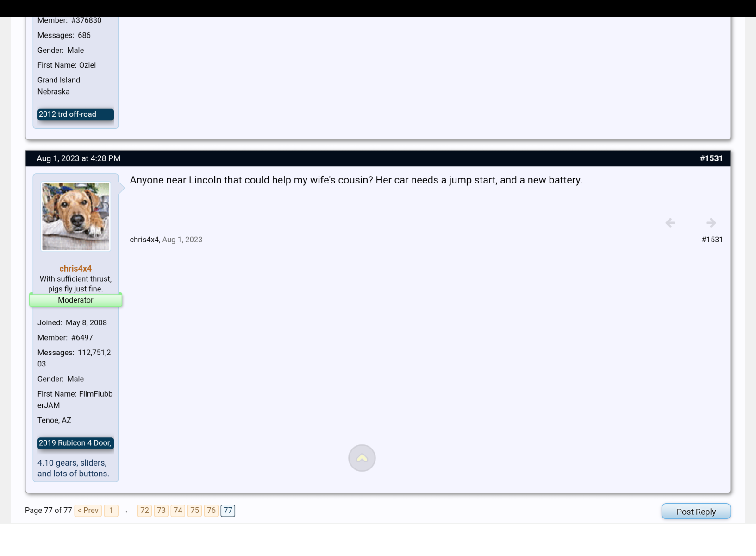The height and width of the screenshot is (556, 756).
Task: Click the right arrow icon in post
Action: click(x=711, y=223)
